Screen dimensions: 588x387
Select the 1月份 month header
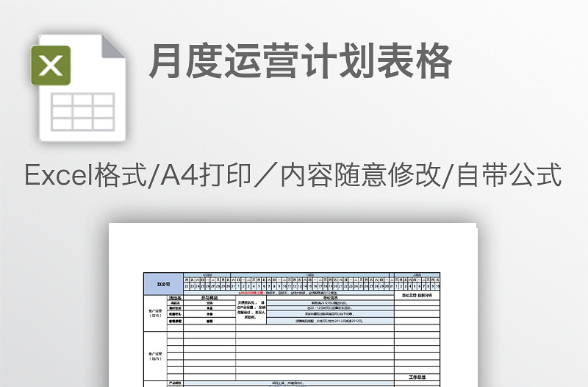tap(310, 275)
